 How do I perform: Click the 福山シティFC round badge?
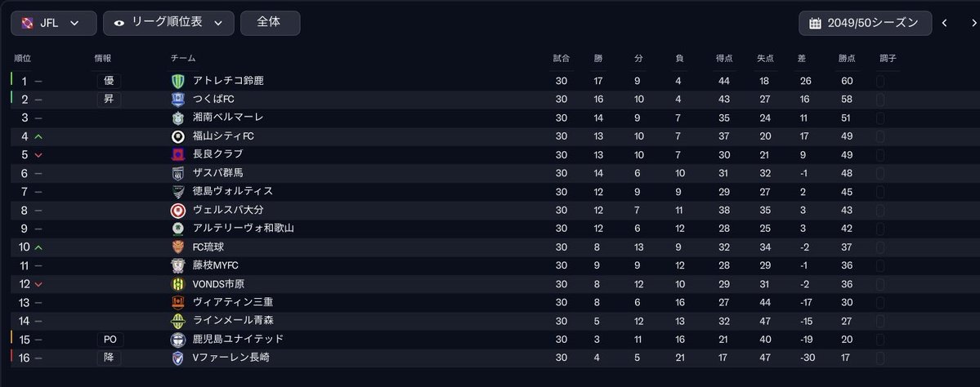point(178,136)
